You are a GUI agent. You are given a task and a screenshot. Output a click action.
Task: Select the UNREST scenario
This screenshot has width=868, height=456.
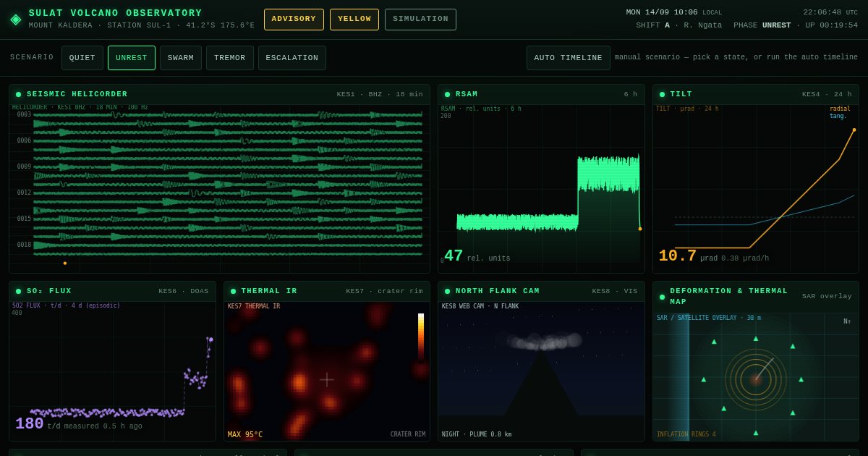click(x=132, y=58)
